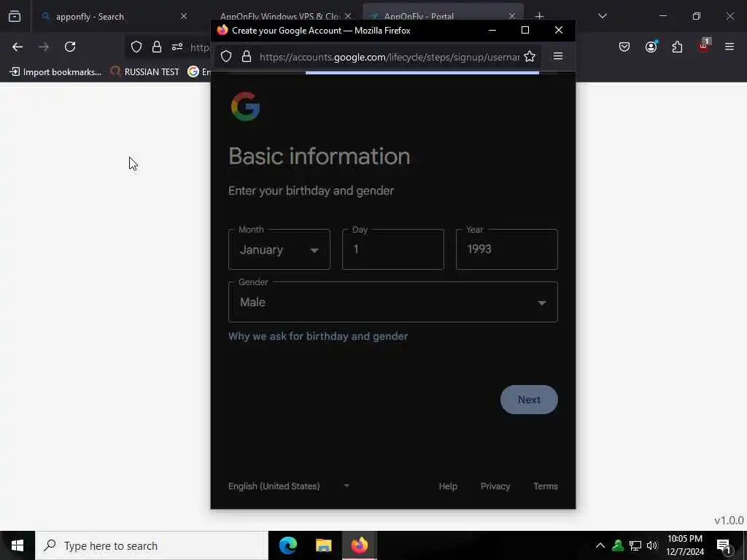The height and width of the screenshot is (560, 747).
Task: Minimize the Google signup popup window
Action: [x=492, y=30]
